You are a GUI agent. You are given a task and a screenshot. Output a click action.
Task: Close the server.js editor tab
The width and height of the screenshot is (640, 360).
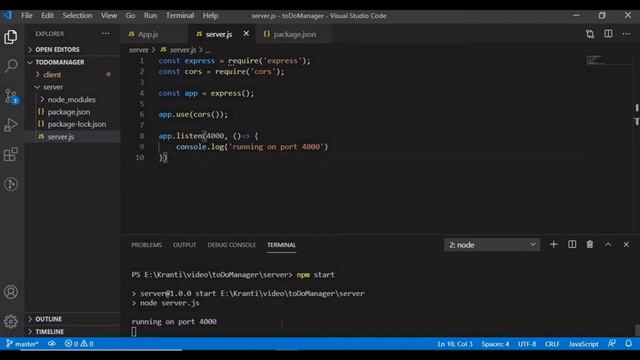246,33
